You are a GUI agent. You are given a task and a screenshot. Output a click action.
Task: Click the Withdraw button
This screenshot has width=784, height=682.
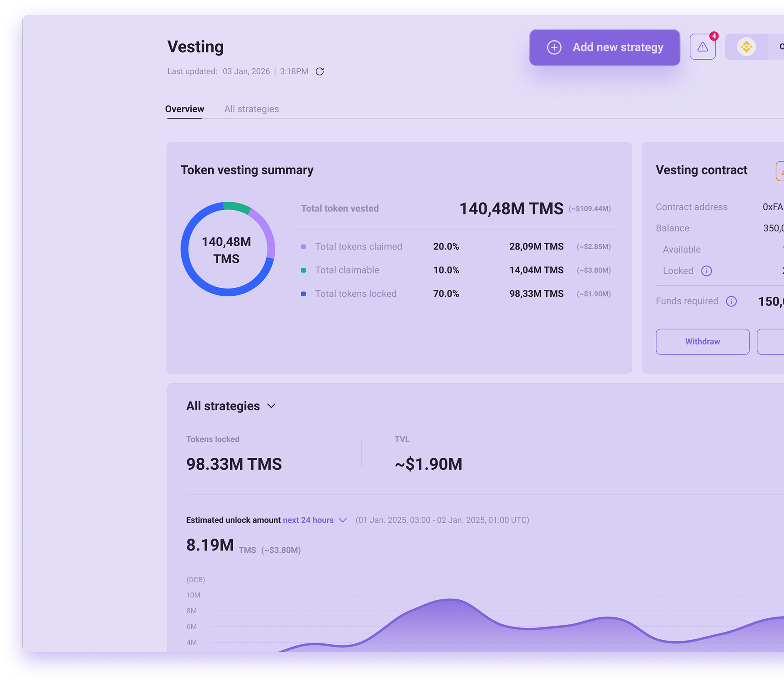(x=702, y=342)
